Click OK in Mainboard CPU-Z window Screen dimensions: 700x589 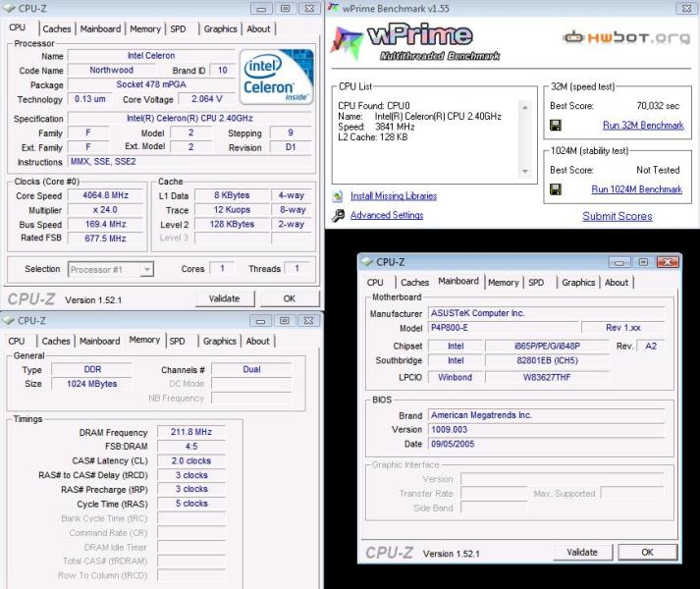tap(647, 553)
